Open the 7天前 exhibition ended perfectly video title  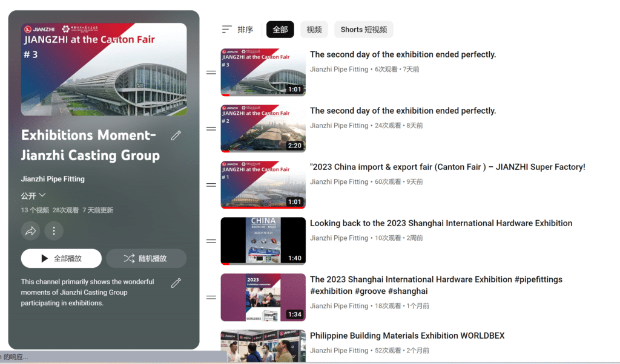click(403, 54)
